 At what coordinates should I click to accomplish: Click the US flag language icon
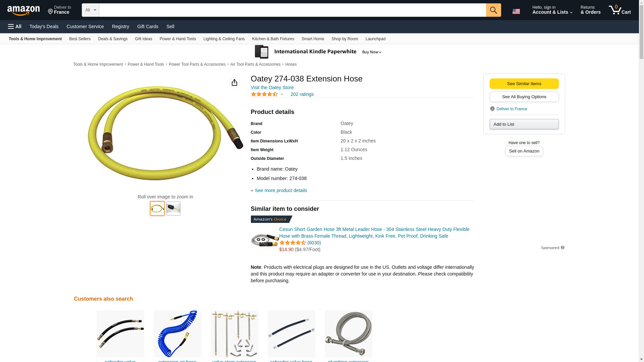(x=516, y=11)
